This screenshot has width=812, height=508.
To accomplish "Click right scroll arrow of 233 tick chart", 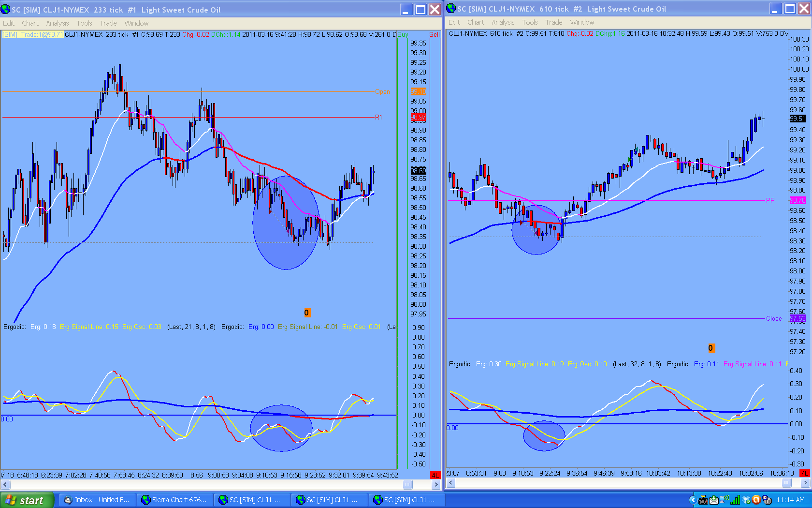I will tap(436, 484).
